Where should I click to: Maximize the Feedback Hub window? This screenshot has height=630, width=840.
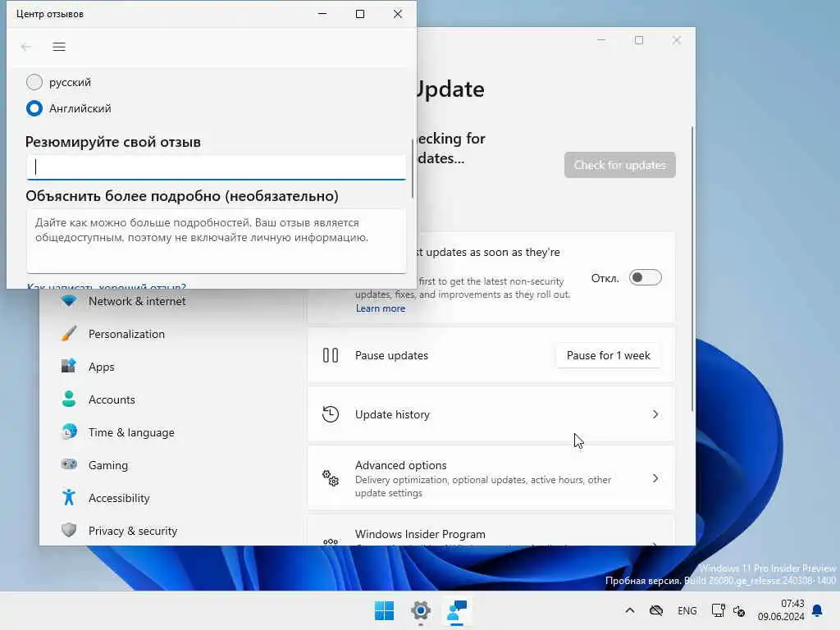click(360, 14)
